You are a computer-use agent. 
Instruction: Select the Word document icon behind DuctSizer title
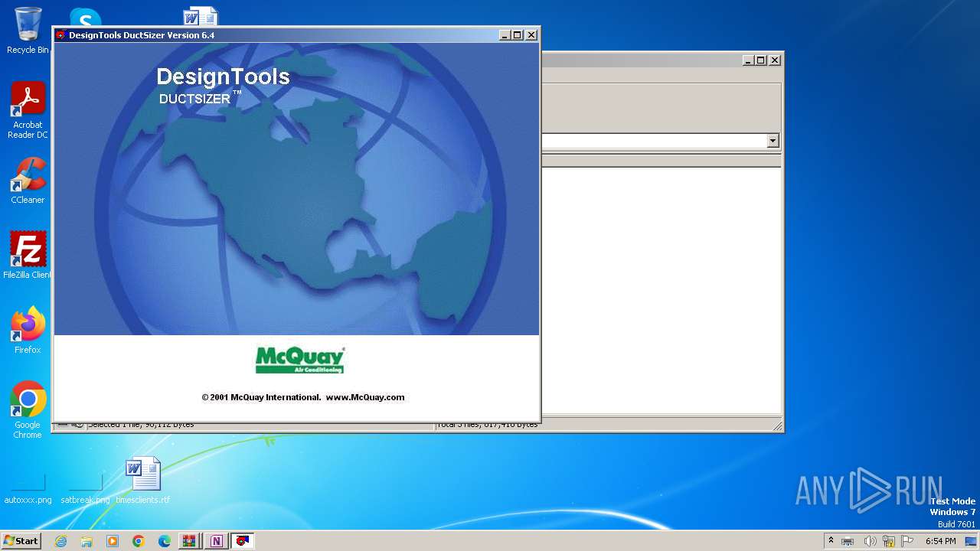pos(201,15)
